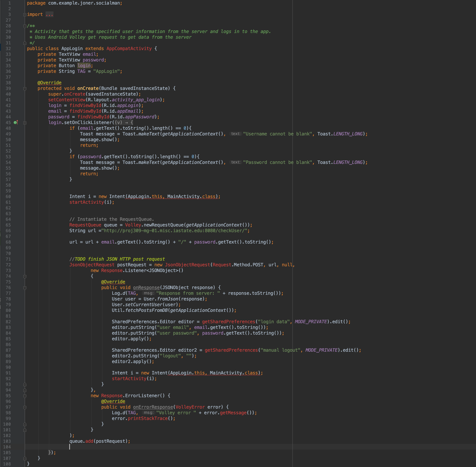Collapse the onErrorResponse fold on line 97
This screenshot has height=467, width=476.
[x=25, y=407]
